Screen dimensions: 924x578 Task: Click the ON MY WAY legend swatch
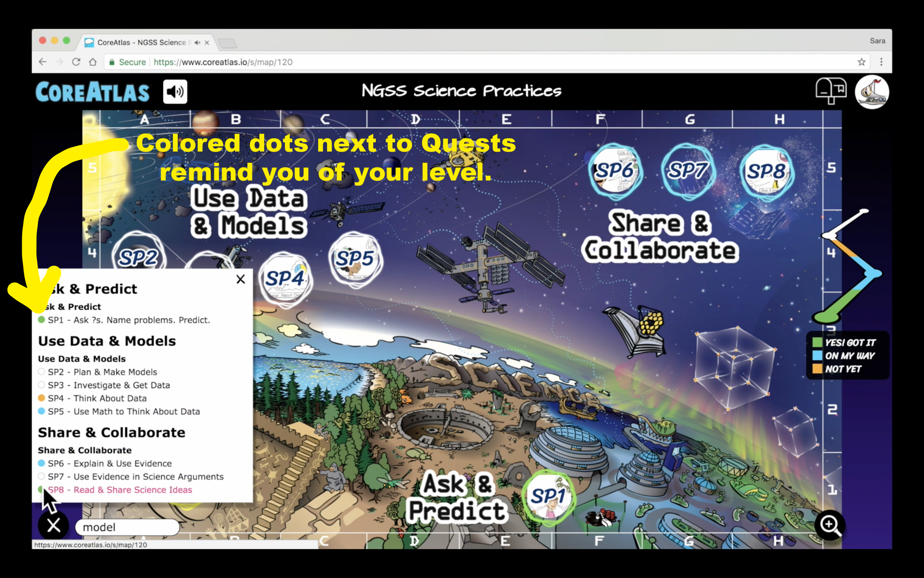(818, 355)
